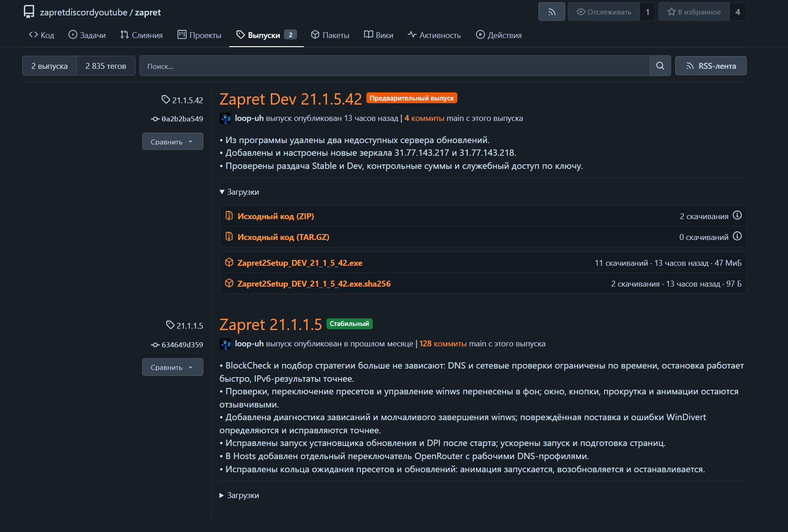Download Исходный код (ZIP)

point(276,216)
